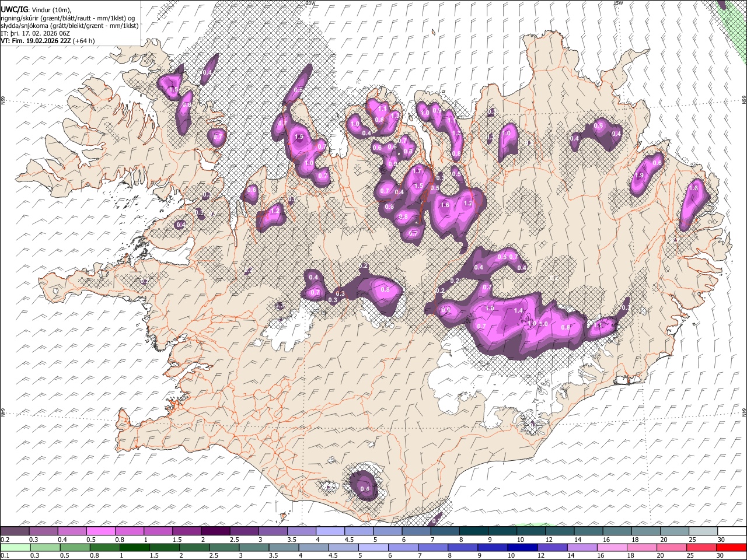This screenshot has width=747, height=560.
Task: Select the red-pink 25 rain legend swatch
Action: tap(701, 547)
